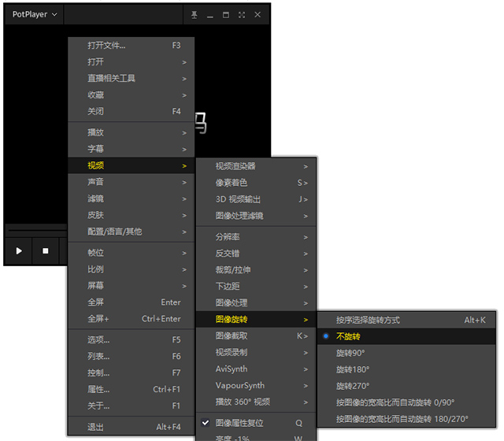
Task: Click 退出 to exit player
Action: (x=132, y=427)
